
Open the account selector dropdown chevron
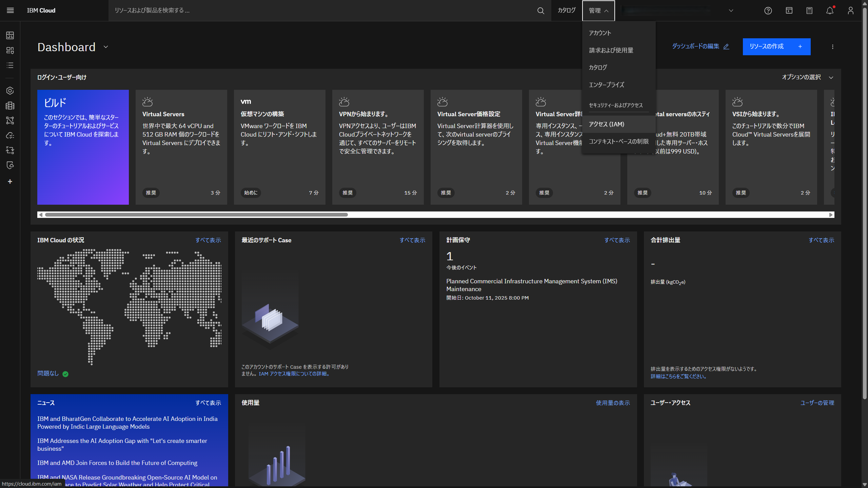(x=731, y=11)
